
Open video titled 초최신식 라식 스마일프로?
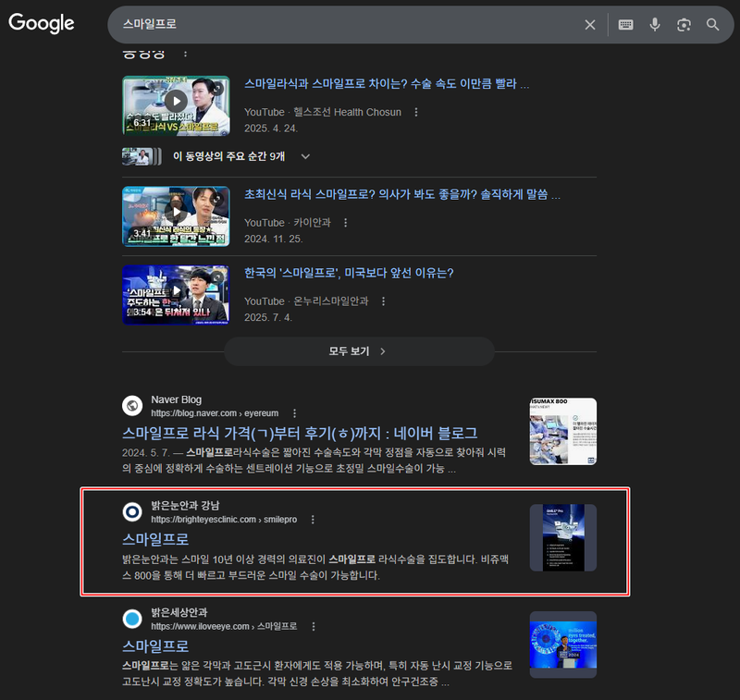[402, 194]
